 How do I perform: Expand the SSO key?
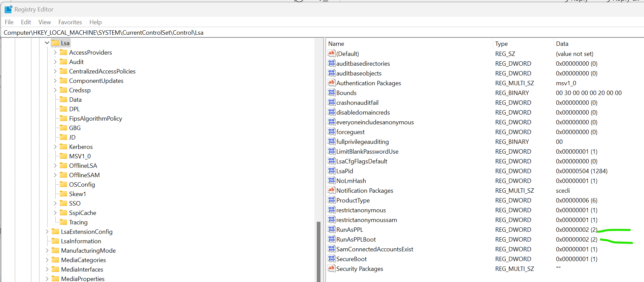55,203
